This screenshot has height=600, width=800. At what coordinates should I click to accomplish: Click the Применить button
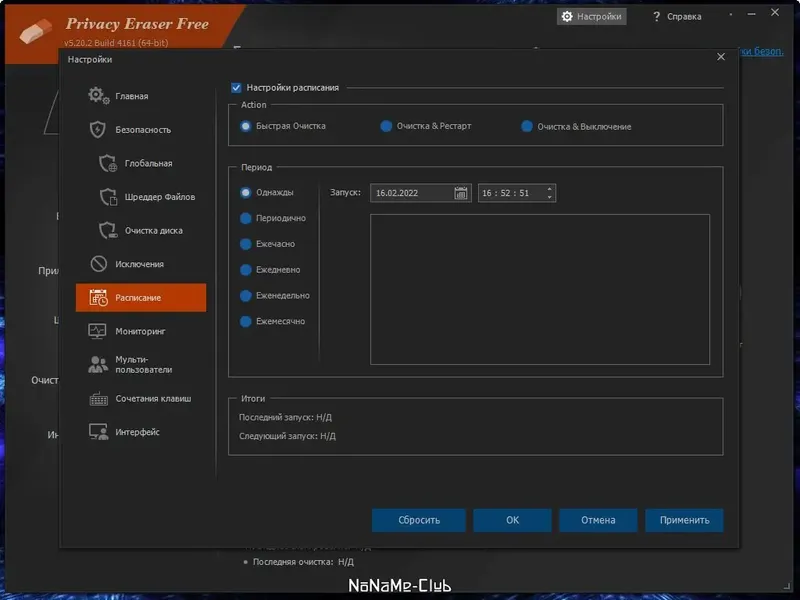pos(684,520)
